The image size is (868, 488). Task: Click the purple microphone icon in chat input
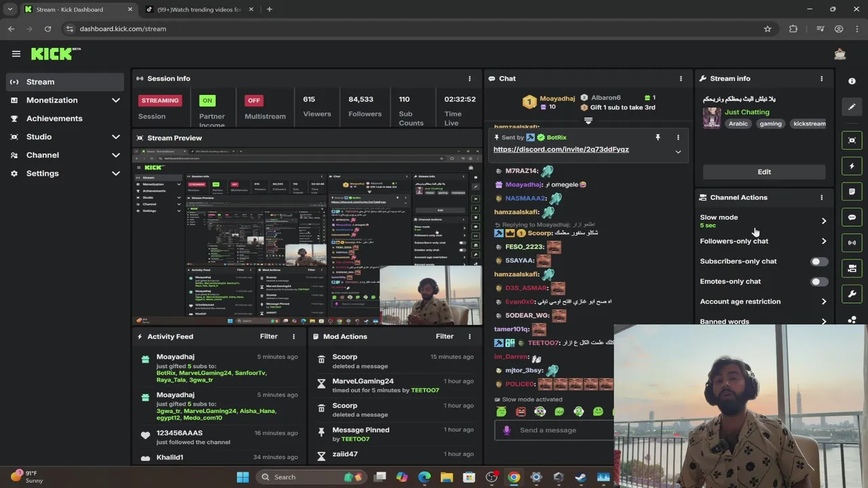[x=507, y=430]
